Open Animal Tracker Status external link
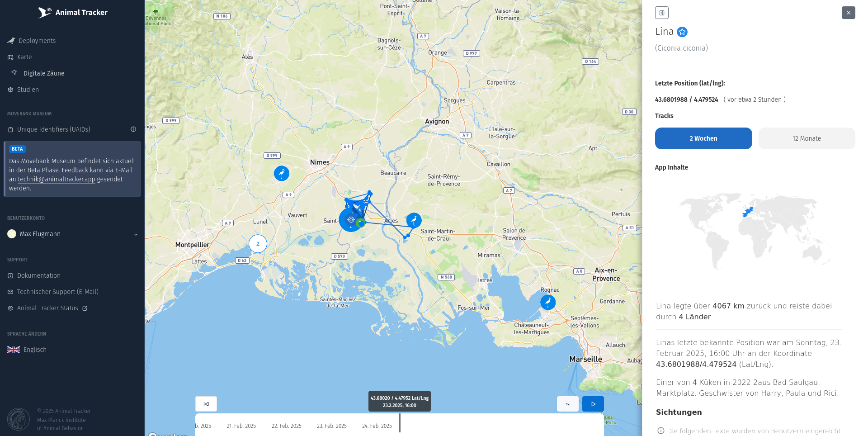868x436 pixels. (47, 308)
